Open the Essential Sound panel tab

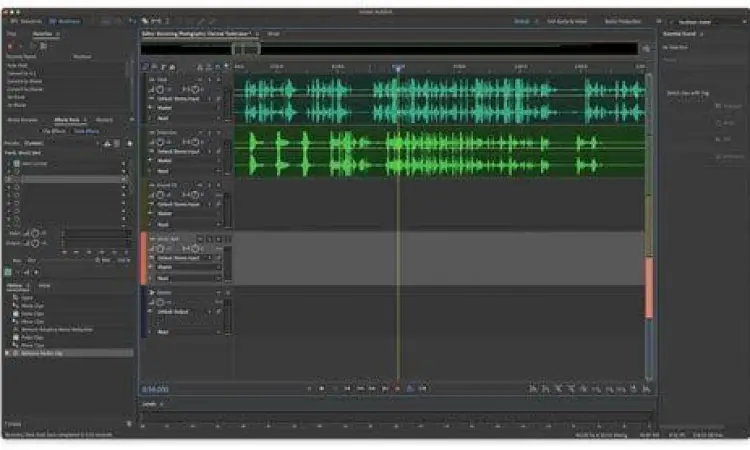click(x=679, y=34)
